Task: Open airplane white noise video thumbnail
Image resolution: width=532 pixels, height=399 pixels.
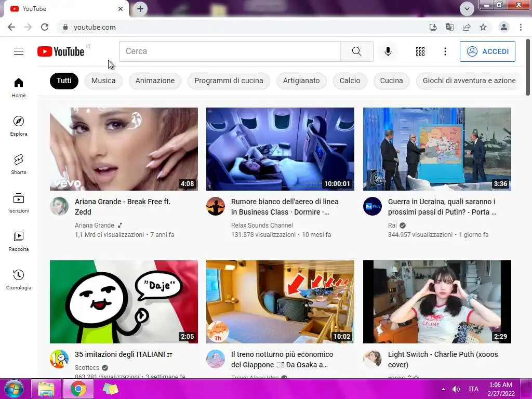Action: click(x=280, y=149)
